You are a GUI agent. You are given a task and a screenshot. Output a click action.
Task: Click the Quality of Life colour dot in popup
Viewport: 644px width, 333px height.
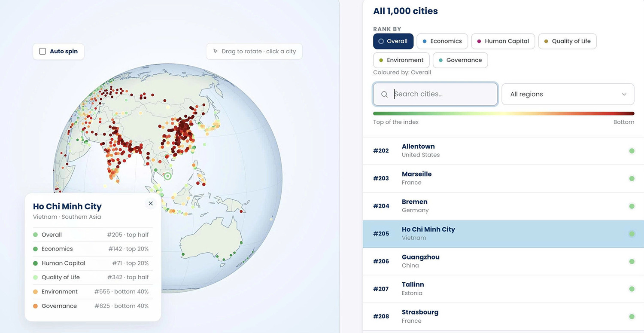coord(35,278)
